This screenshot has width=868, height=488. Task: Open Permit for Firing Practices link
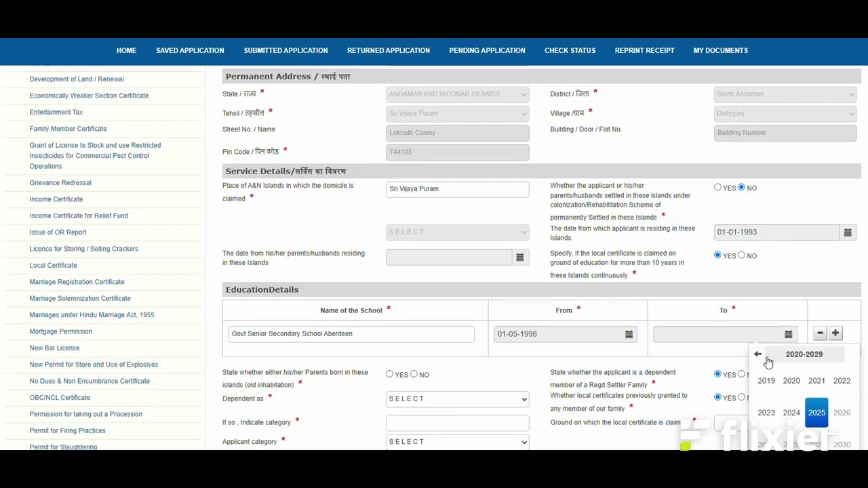tap(67, 431)
